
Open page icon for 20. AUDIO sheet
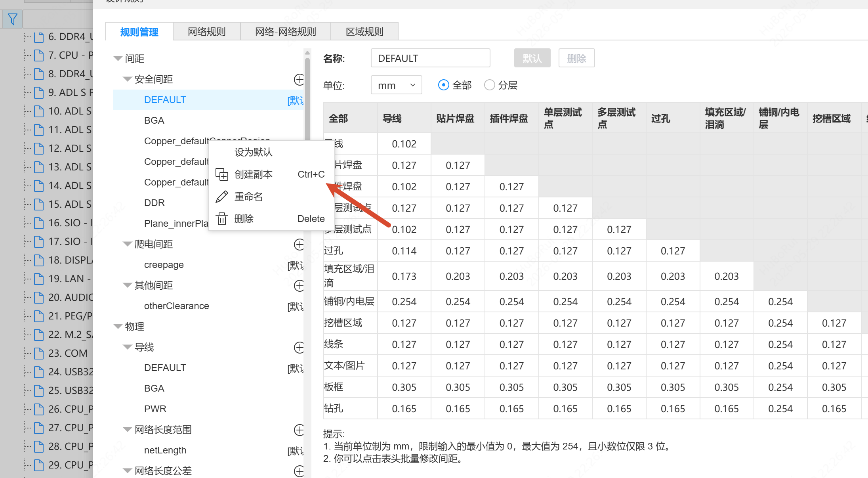39,297
